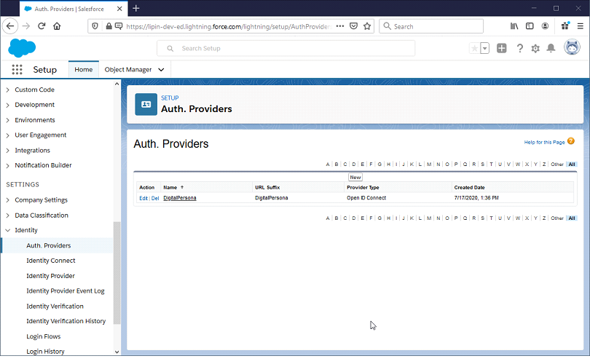590x364 pixels.
Task: Bookmark this page with the star icon
Action: [x=367, y=26]
